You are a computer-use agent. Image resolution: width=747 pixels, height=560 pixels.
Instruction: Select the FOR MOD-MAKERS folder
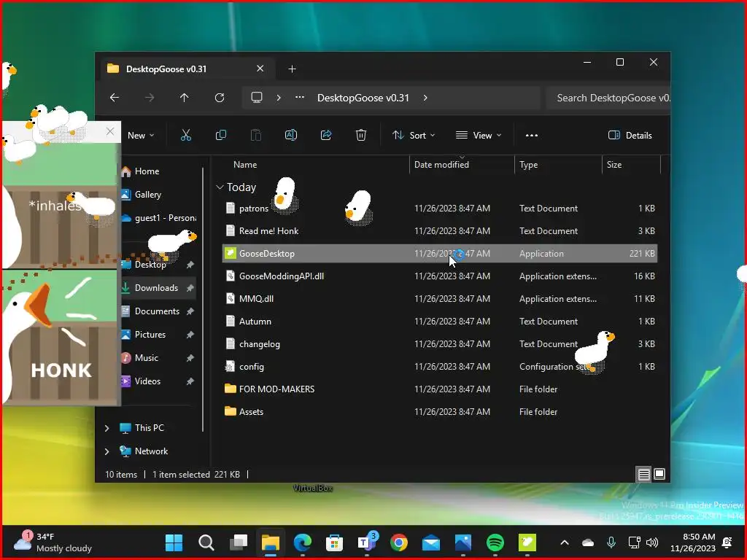tap(440, 389)
